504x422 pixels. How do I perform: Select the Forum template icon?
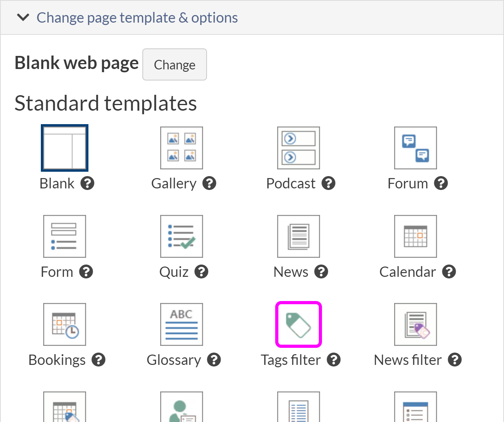(x=415, y=148)
